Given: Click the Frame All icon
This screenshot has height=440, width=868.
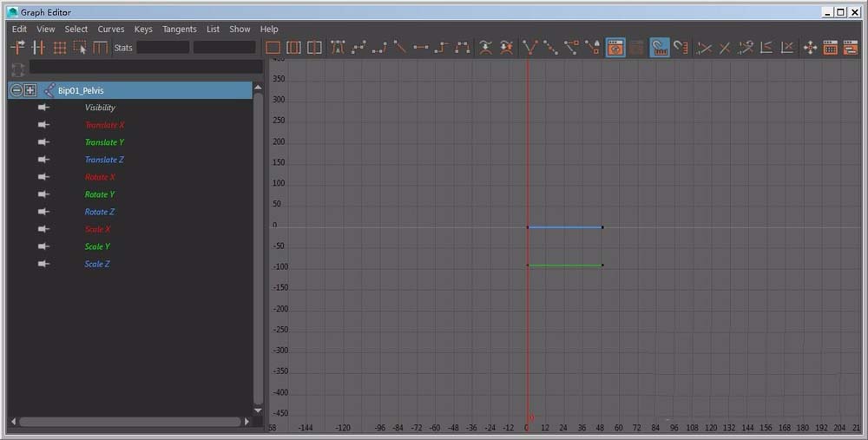Looking at the screenshot, I should (x=273, y=48).
